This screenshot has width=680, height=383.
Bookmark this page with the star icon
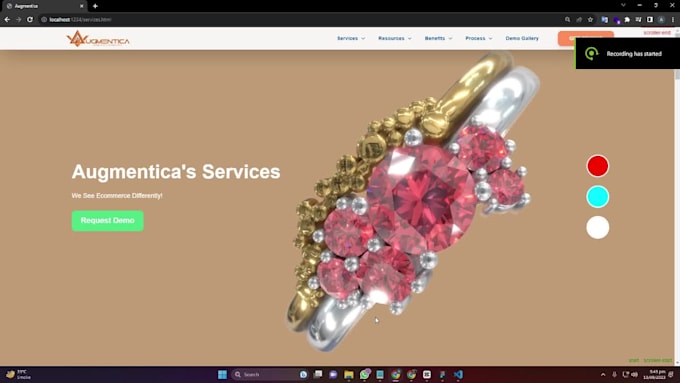(590, 20)
